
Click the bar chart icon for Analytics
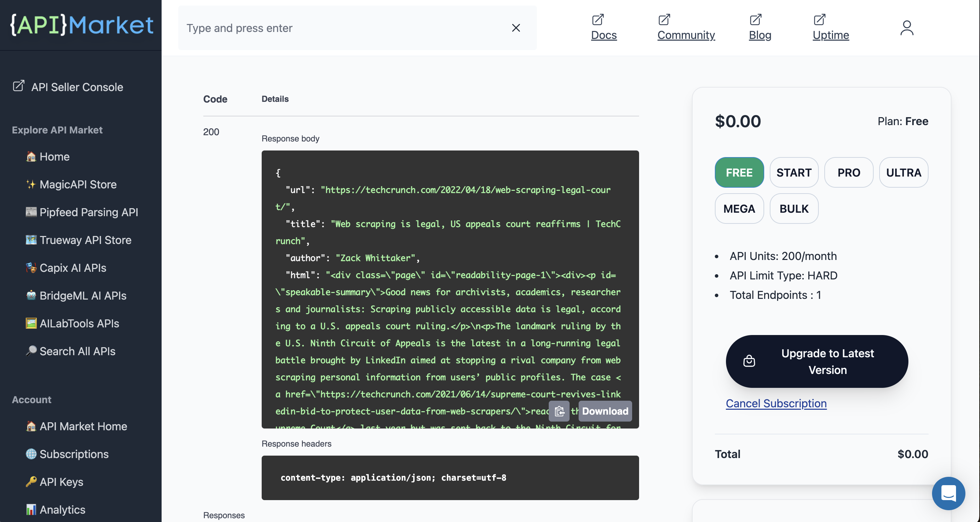pos(31,509)
